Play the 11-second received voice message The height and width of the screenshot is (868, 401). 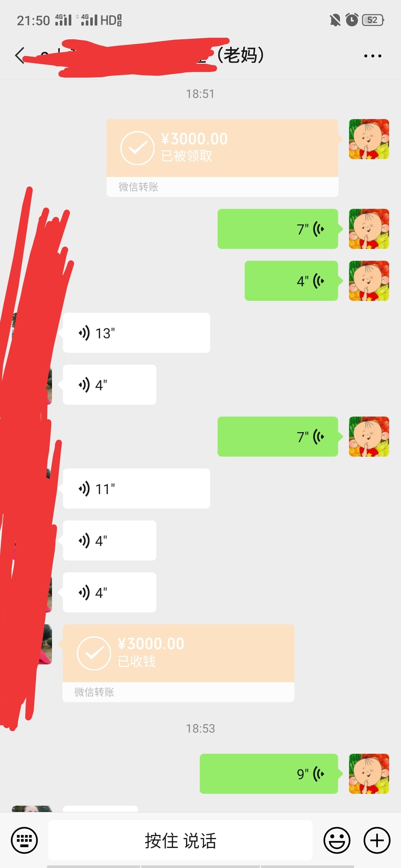(136, 489)
